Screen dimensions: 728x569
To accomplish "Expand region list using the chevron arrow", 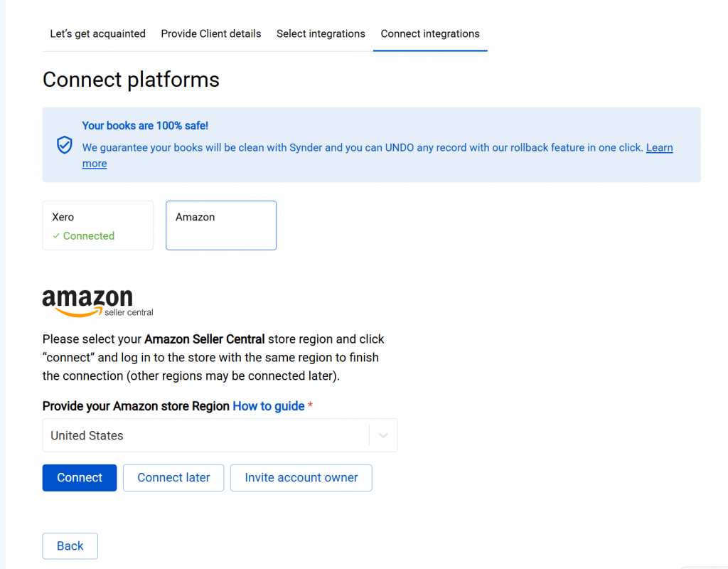I will point(383,436).
